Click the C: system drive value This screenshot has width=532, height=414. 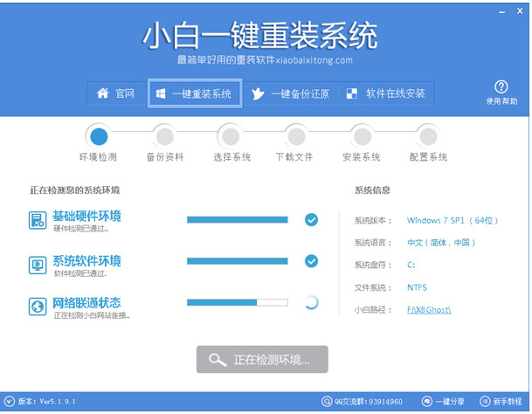click(x=411, y=265)
